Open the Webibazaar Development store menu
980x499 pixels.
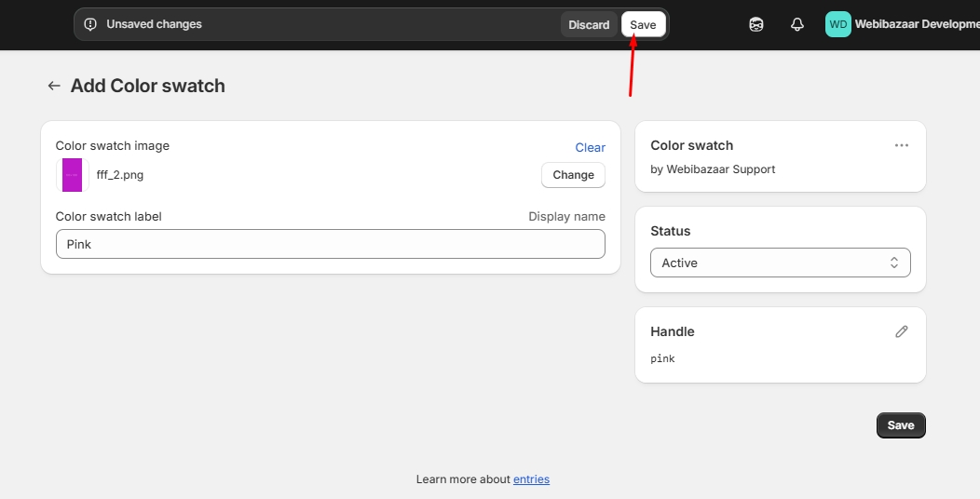[x=917, y=25]
